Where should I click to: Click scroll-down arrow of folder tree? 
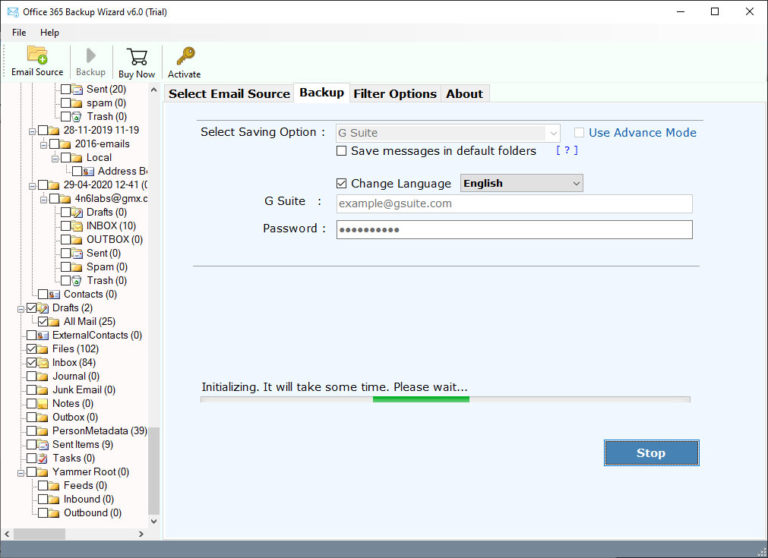pyautogui.click(x=154, y=521)
